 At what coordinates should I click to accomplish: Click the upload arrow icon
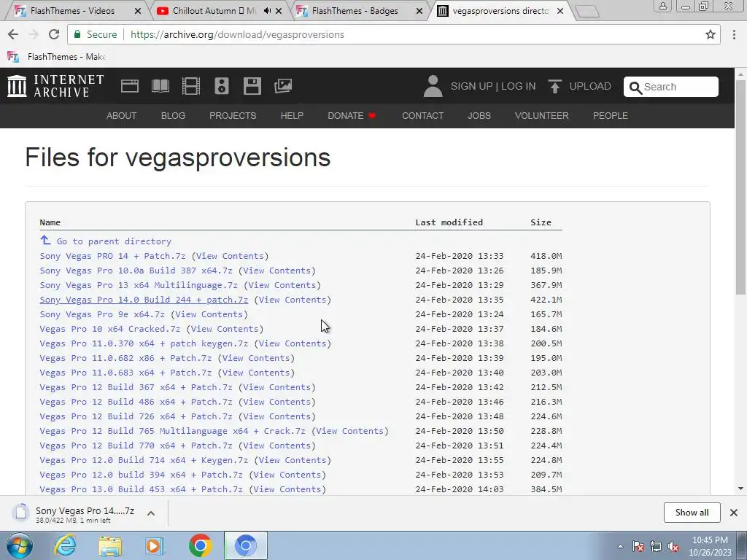pos(554,86)
